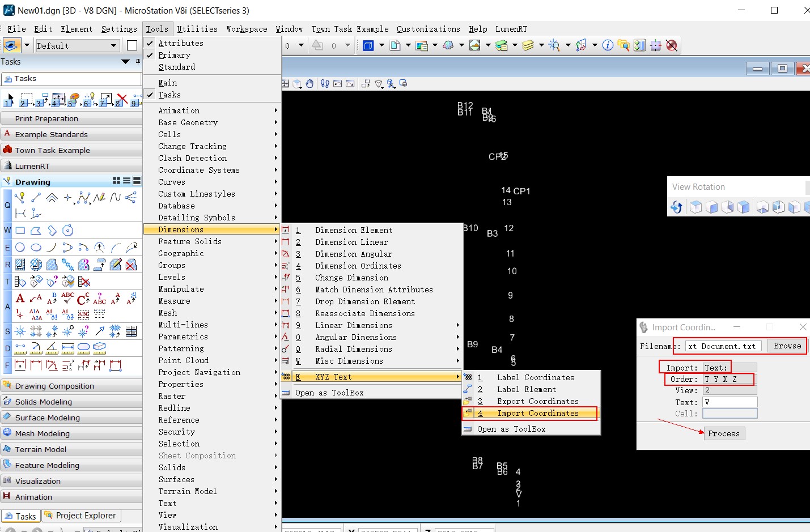Open the Tools menu
810x532 pixels.
point(157,29)
